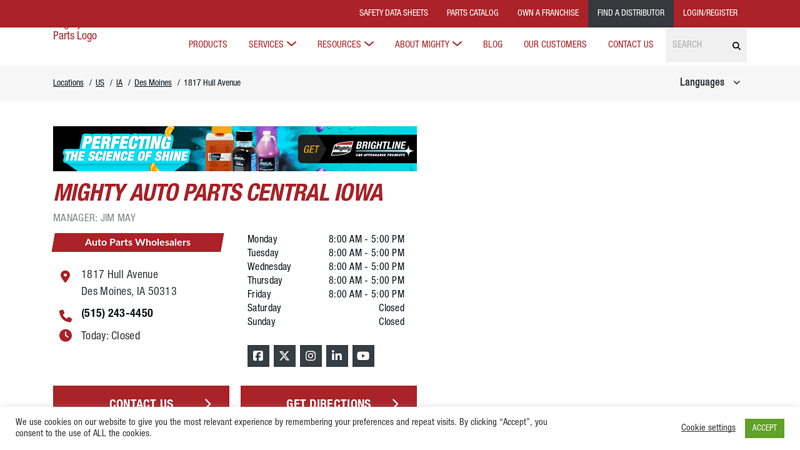
Task: Call the phone number (515) 243-4450
Action: click(117, 313)
